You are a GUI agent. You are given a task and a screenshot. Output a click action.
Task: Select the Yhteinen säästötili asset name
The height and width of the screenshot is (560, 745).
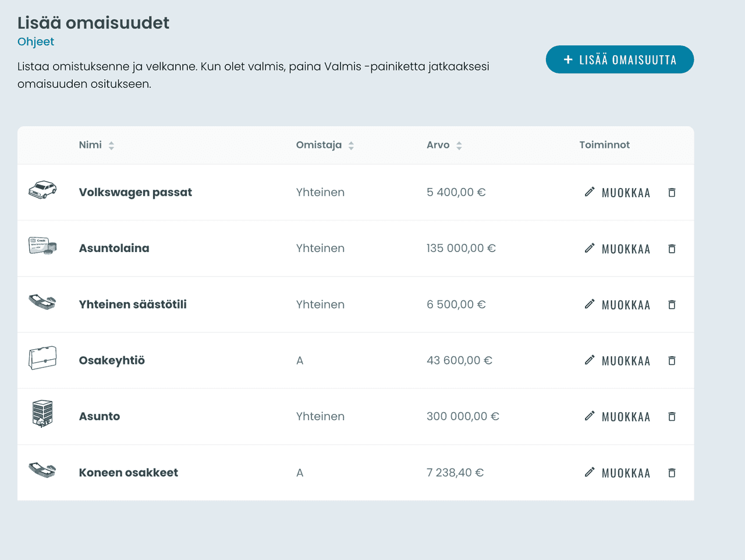pos(133,304)
